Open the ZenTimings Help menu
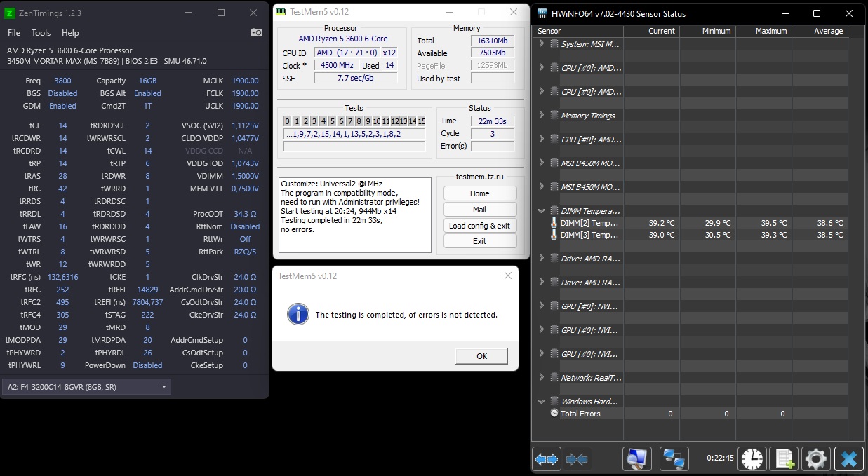868x476 pixels. click(70, 33)
